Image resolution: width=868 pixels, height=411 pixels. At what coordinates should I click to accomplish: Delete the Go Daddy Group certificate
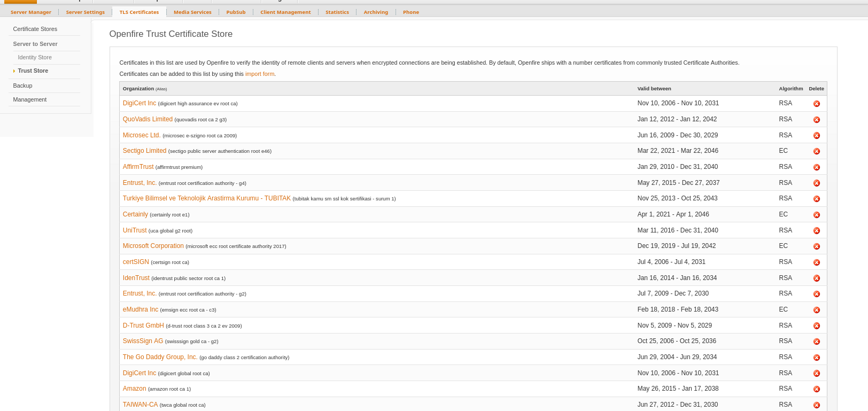pyautogui.click(x=816, y=358)
